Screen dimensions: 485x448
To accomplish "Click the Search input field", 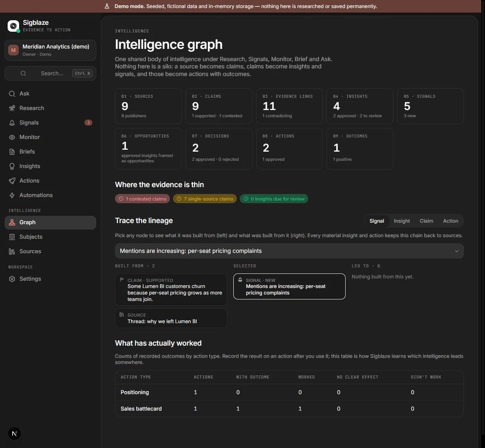I will (50, 73).
